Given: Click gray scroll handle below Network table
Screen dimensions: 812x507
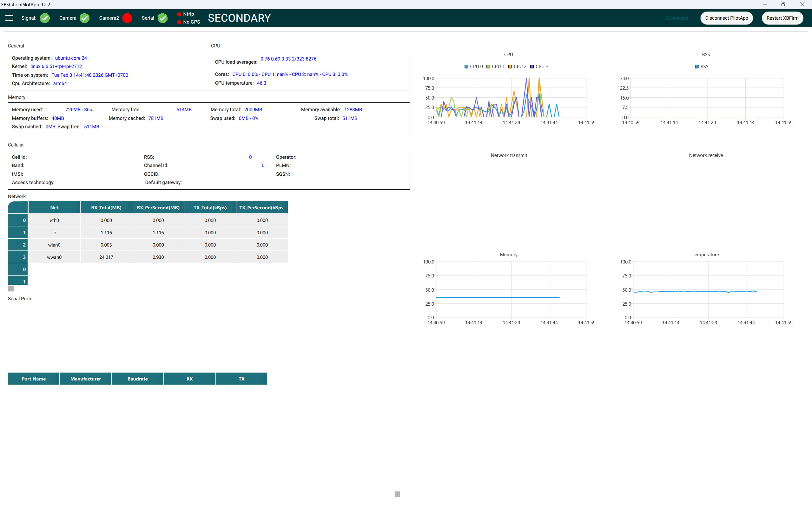Looking at the screenshot, I should [11, 288].
